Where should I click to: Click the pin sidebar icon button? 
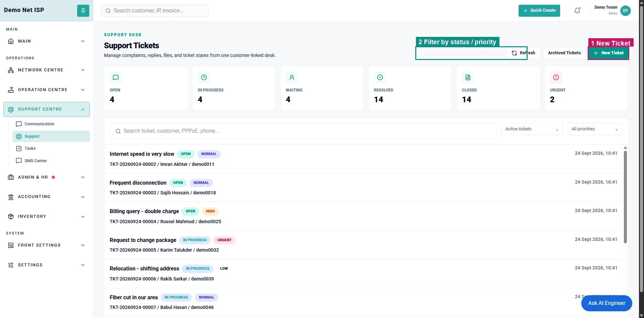(x=83, y=11)
